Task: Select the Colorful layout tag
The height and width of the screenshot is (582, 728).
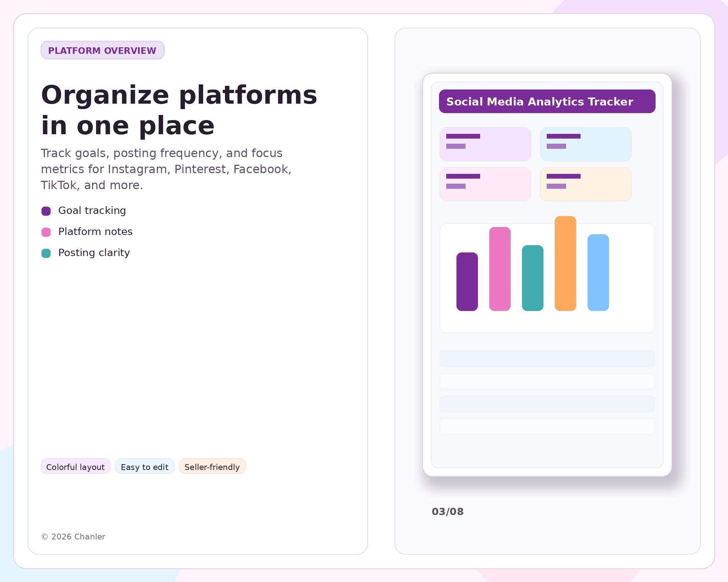Action: pos(75,467)
